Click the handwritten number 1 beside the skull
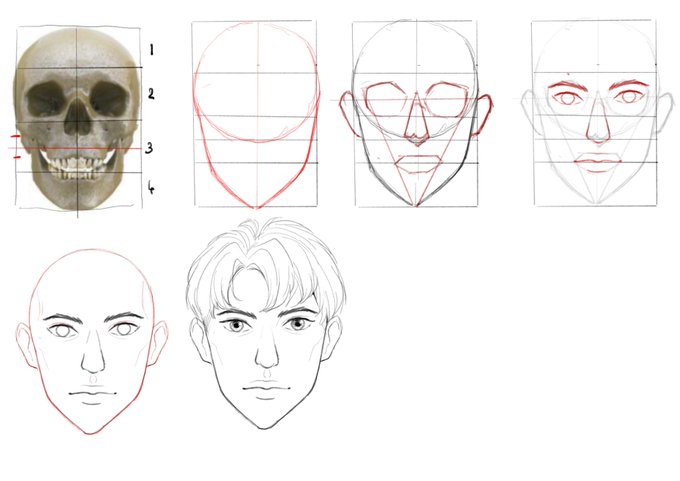Viewport: 680px width, 481px height. [151, 50]
